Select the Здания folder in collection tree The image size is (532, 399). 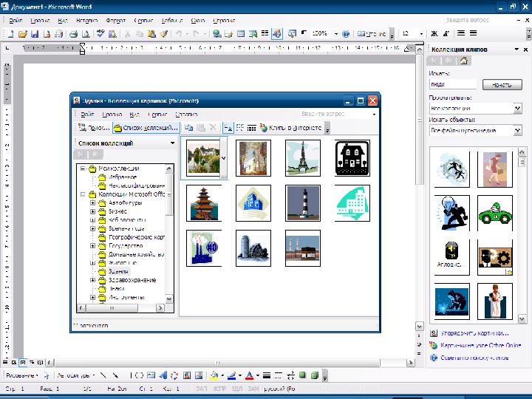[x=118, y=271]
